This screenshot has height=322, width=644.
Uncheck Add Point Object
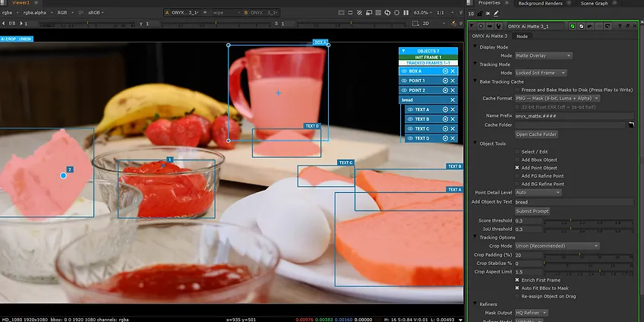coord(517,168)
